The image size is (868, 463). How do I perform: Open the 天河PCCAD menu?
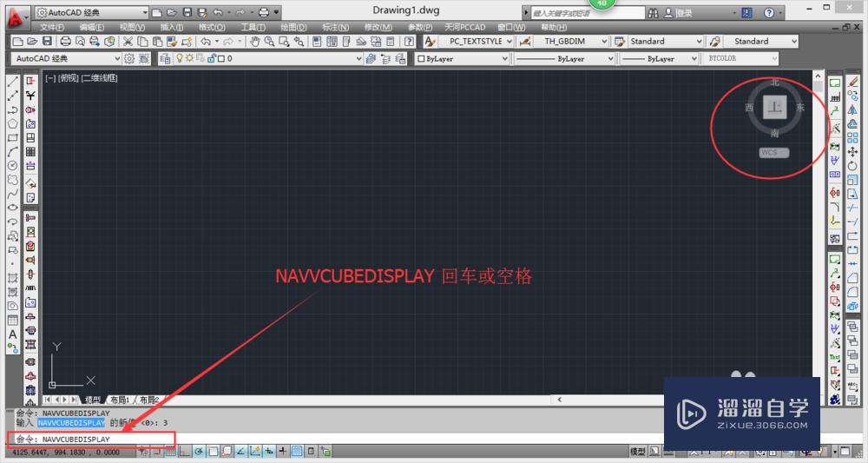pos(465,27)
